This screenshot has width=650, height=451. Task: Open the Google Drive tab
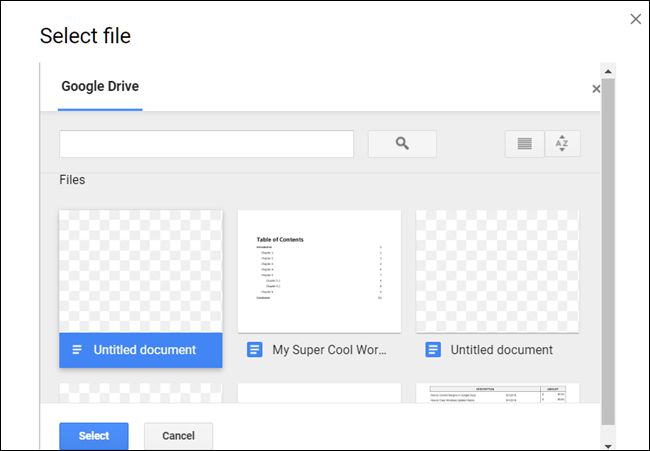[x=100, y=86]
